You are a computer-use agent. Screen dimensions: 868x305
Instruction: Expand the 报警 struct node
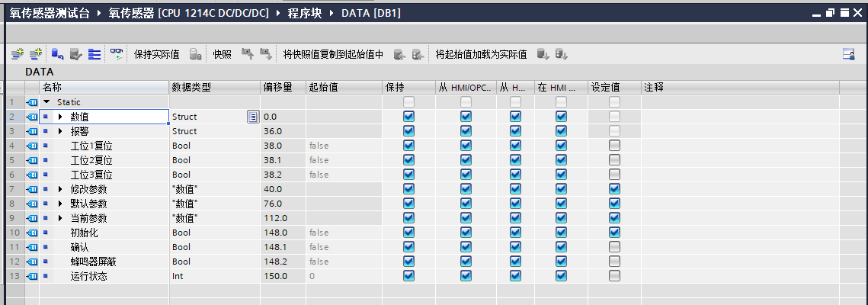[60, 131]
